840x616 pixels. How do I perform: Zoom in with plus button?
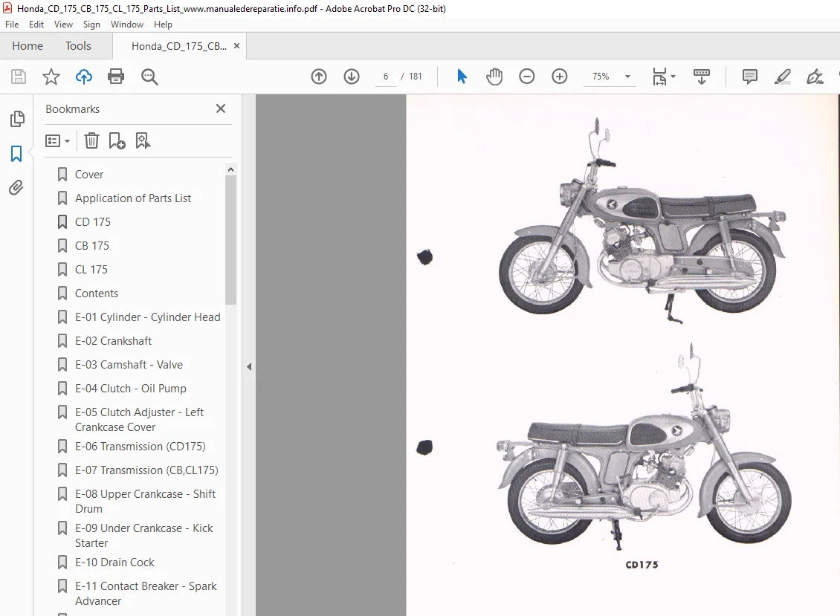point(559,77)
